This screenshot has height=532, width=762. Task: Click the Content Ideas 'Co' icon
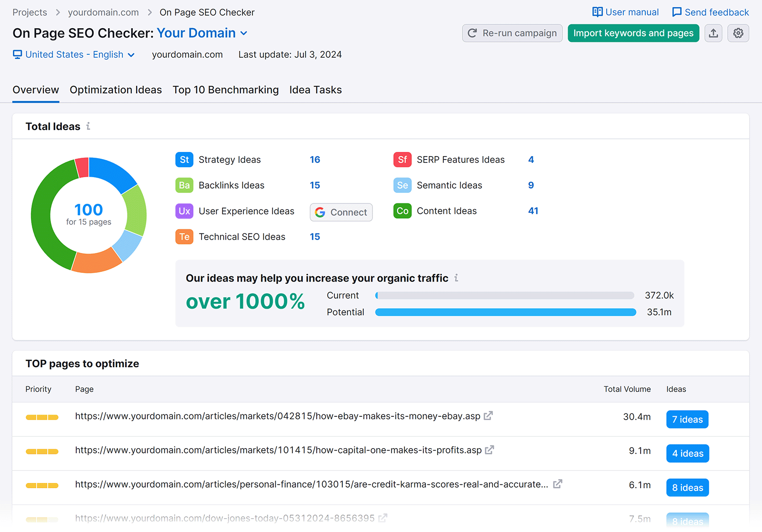(x=402, y=211)
